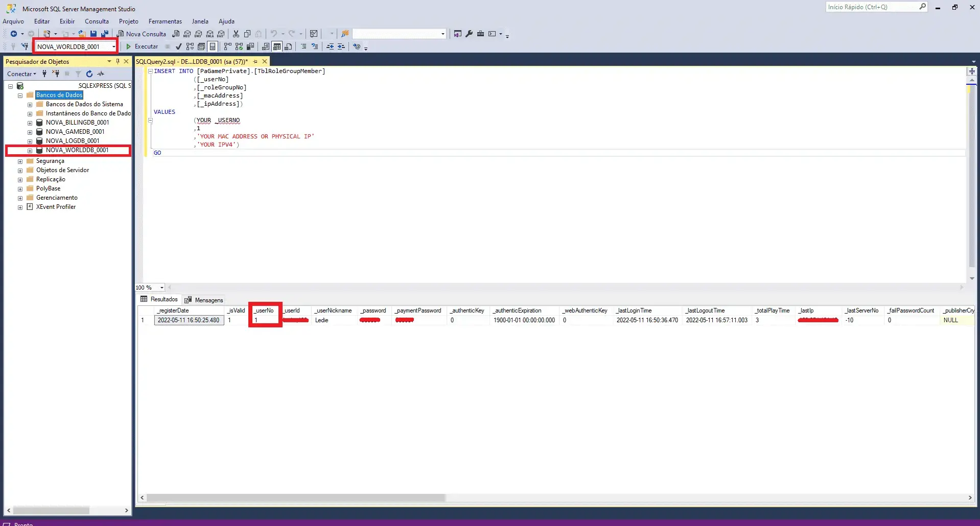The width and height of the screenshot is (980, 526).
Task: Switch to the Resultados tab
Action: [159, 299]
